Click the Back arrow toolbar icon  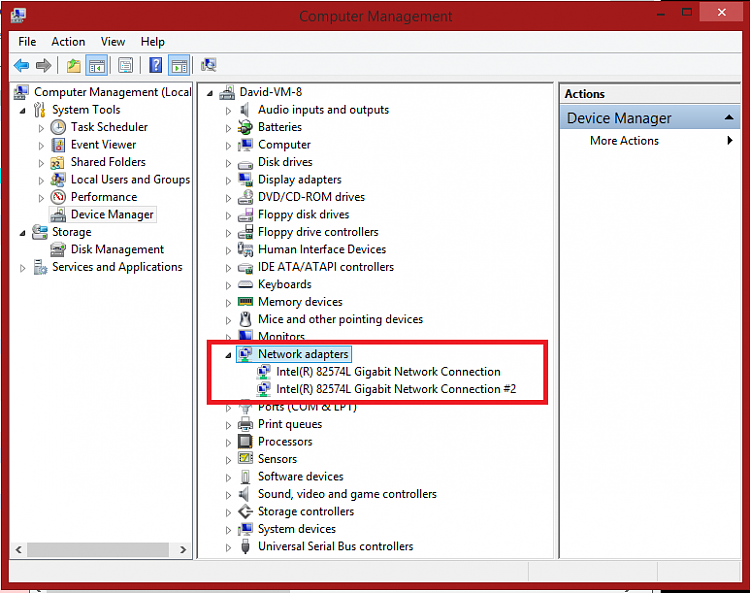tap(22, 65)
